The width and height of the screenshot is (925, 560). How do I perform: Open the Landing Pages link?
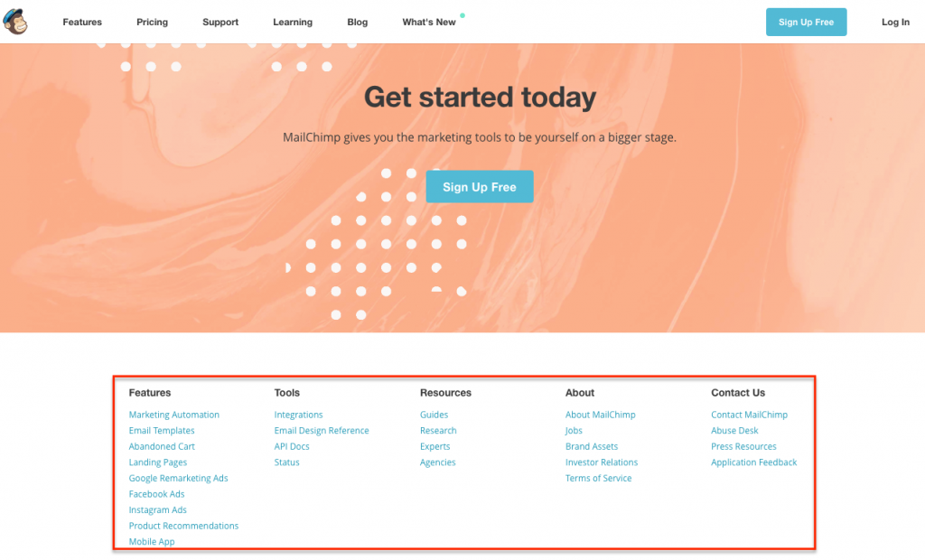157,462
